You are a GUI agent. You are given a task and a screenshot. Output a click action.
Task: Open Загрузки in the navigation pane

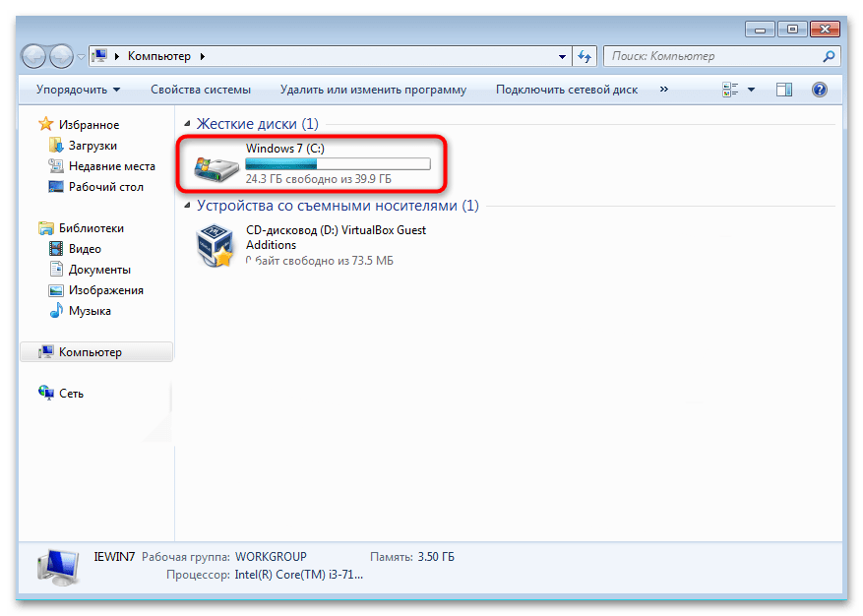click(92, 146)
